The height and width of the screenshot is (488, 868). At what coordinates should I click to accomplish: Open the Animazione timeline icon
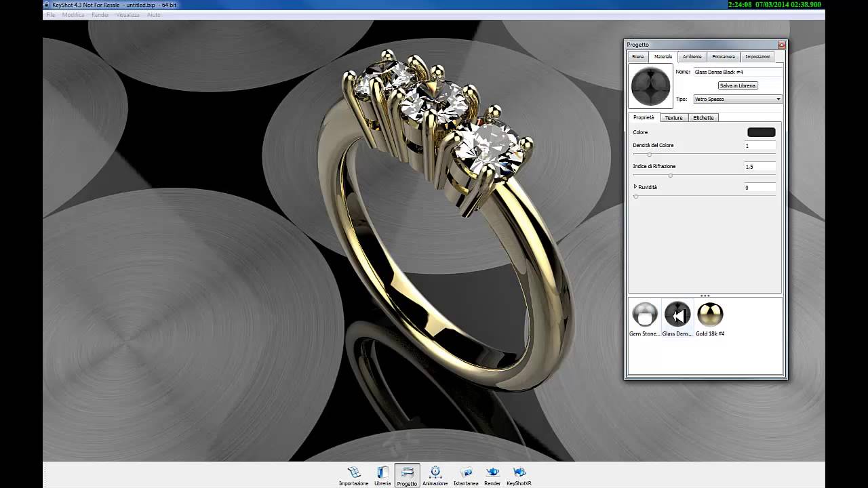435,476
